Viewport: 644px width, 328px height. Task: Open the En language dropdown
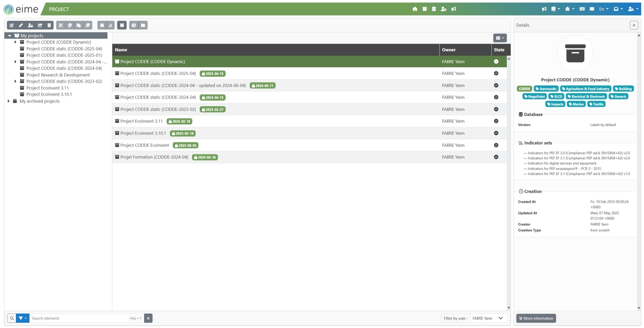pos(603,9)
